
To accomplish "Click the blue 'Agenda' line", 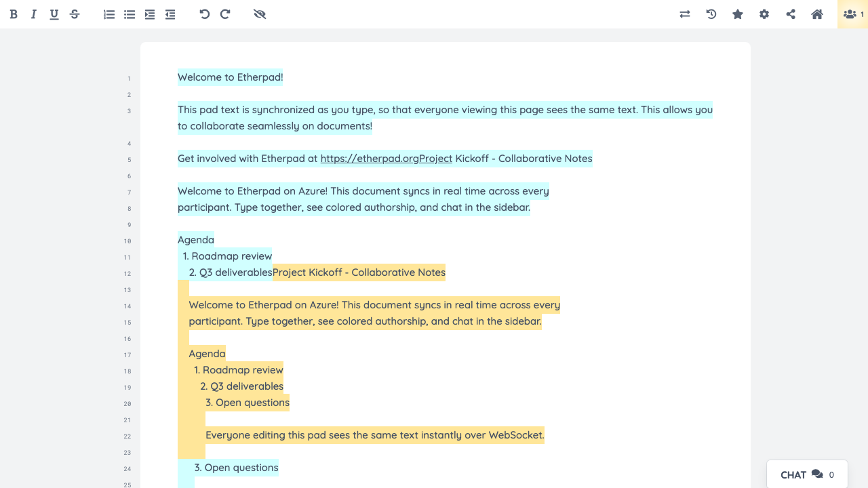I will point(196,240).
